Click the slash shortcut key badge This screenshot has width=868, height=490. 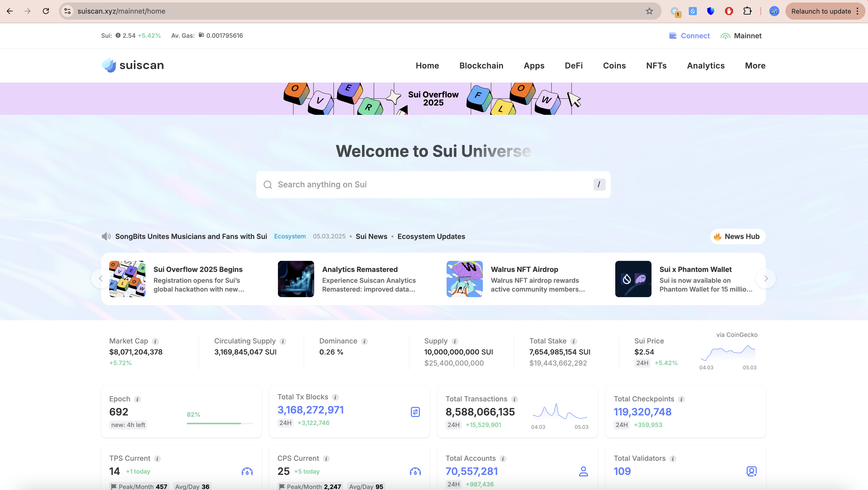pyautogui.click(x=599, y=185)
